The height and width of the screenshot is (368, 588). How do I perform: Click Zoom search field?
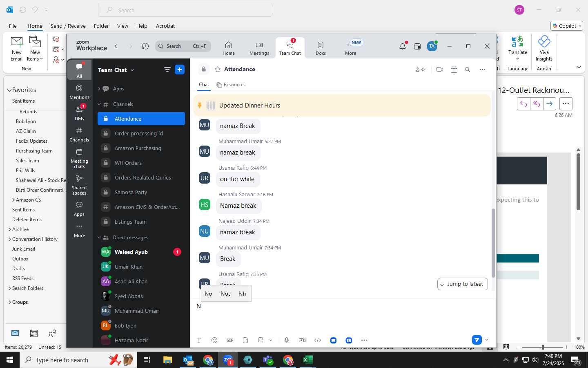coord(183,46)
